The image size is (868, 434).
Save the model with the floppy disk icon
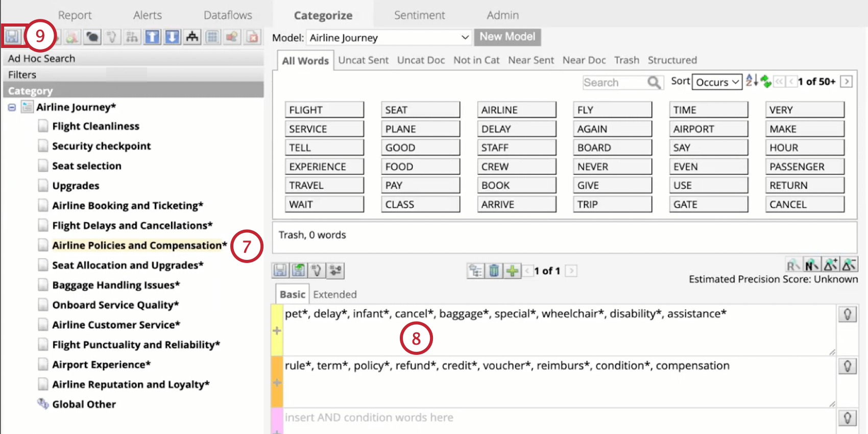12,37
